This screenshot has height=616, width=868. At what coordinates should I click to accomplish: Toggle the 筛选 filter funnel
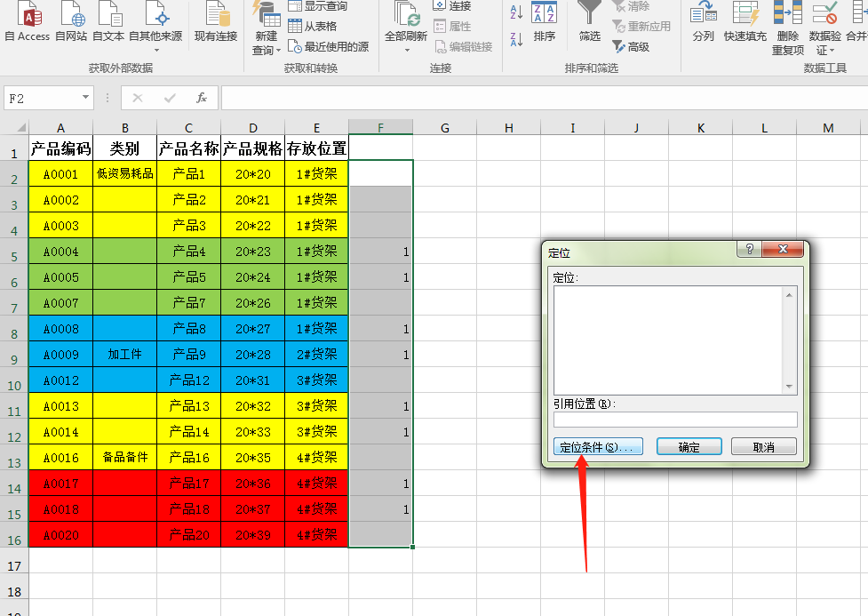coord(590,22)
